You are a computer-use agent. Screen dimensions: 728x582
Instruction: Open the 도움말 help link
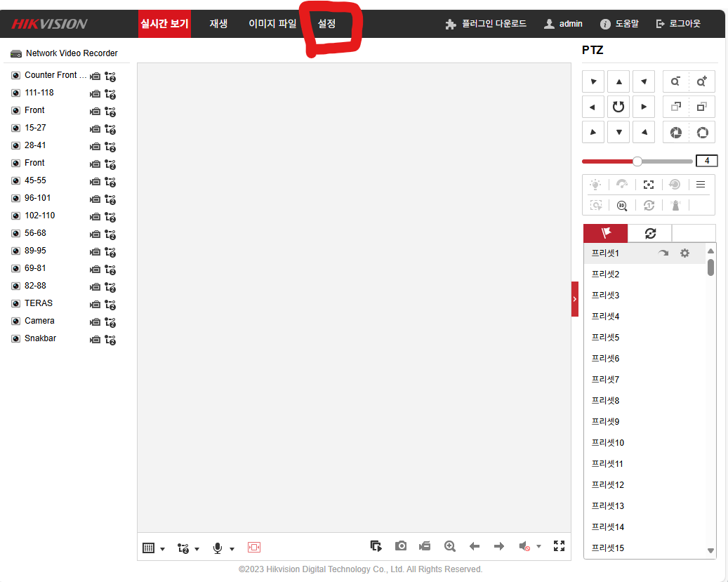[x=619, y=24]
